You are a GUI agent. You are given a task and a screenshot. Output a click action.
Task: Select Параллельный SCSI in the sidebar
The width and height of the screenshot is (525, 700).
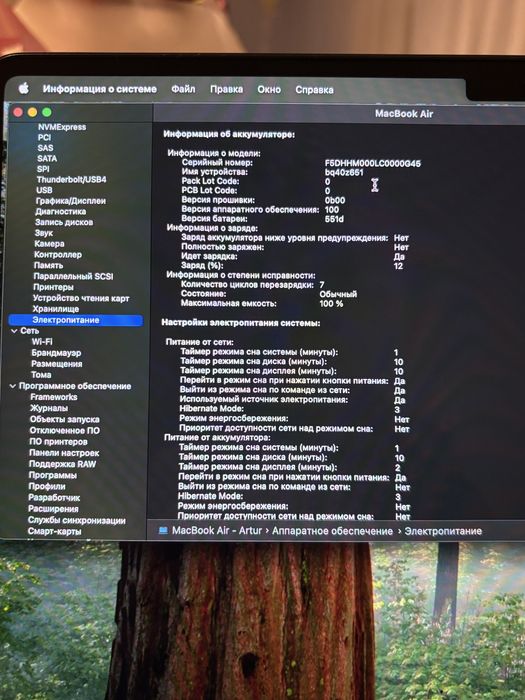(x=73, y=276)
